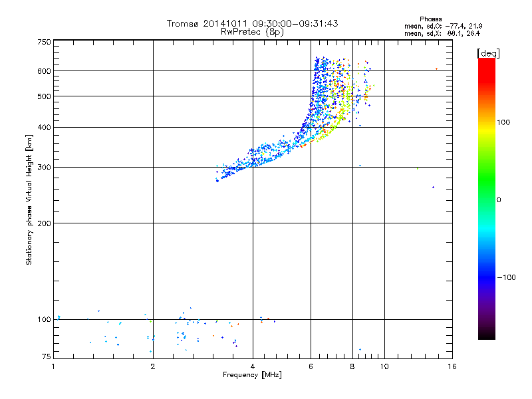Image resolution: width=532 pixels, height=399 pixels.
Task: Click the '100' color bar tick label
Action: [x=503, y=122]
